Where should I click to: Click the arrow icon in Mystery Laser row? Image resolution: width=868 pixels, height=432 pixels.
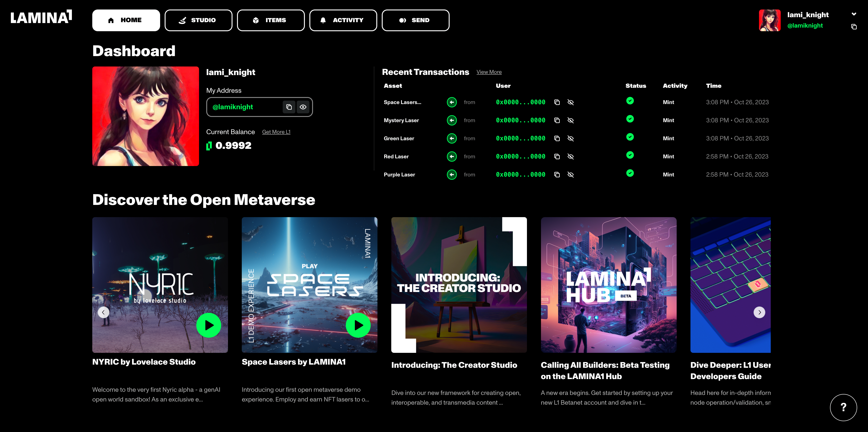[452, 120]
